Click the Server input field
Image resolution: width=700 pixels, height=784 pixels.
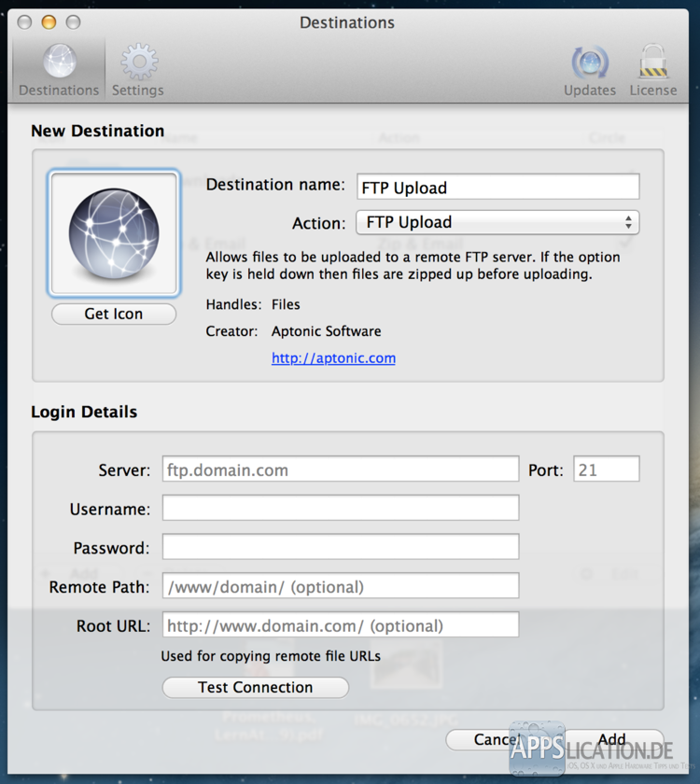[x=341, y=469]
